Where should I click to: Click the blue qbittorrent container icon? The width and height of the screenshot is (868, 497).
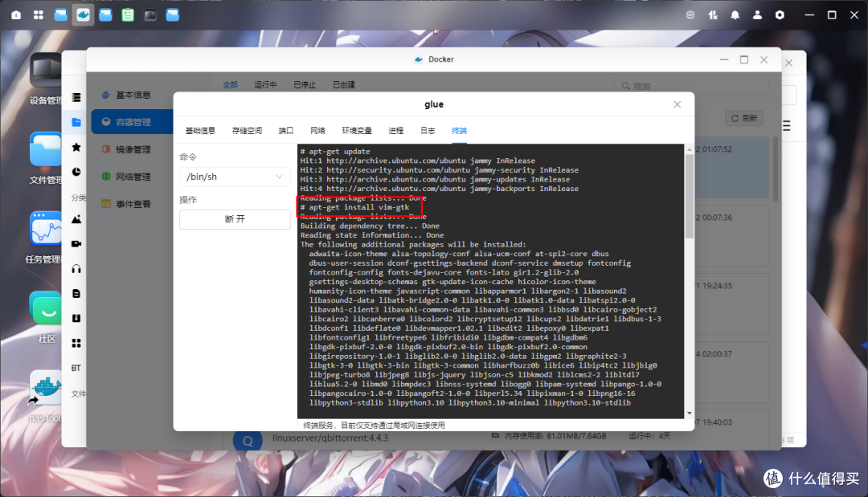click(x=248, y=441)
